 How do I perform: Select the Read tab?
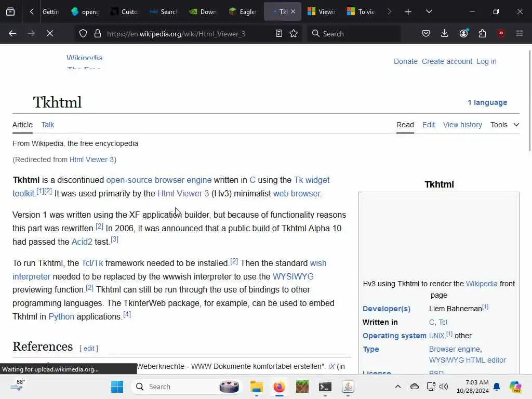point(405,125)
